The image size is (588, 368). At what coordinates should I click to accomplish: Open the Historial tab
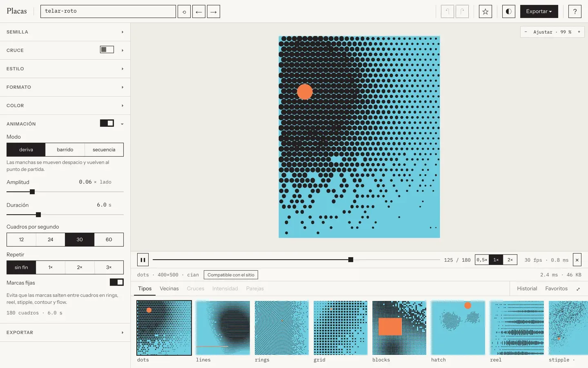tap(527, 289)
